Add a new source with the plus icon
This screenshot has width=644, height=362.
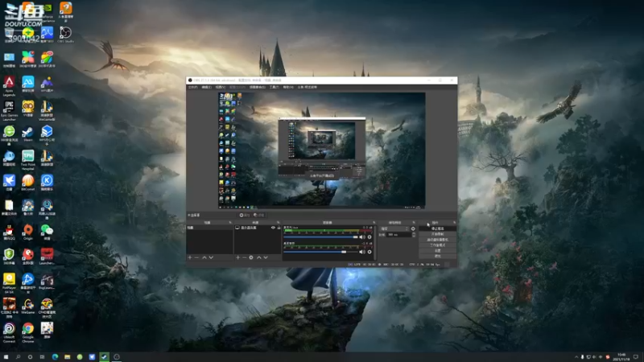tap(237, 257)
